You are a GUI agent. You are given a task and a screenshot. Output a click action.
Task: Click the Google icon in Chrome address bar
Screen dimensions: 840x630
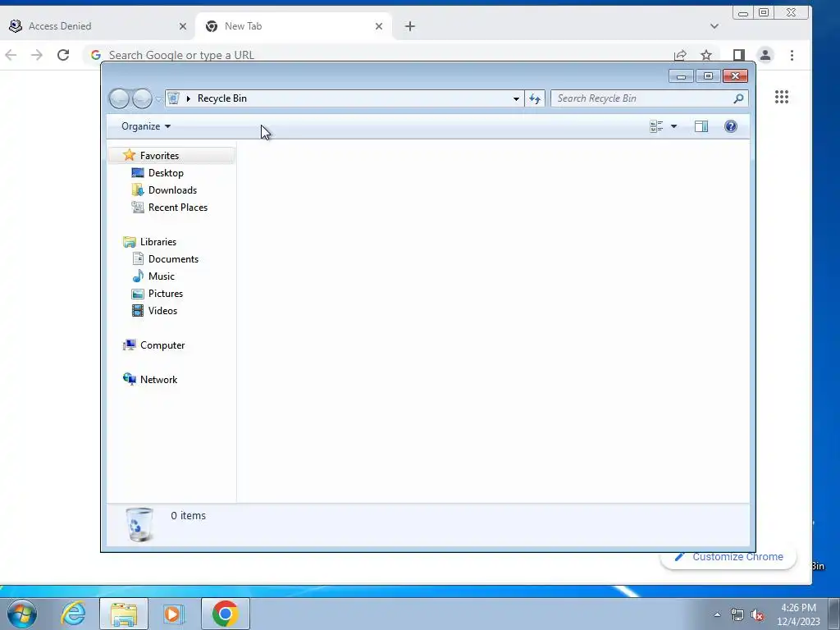tap(96, 55)
